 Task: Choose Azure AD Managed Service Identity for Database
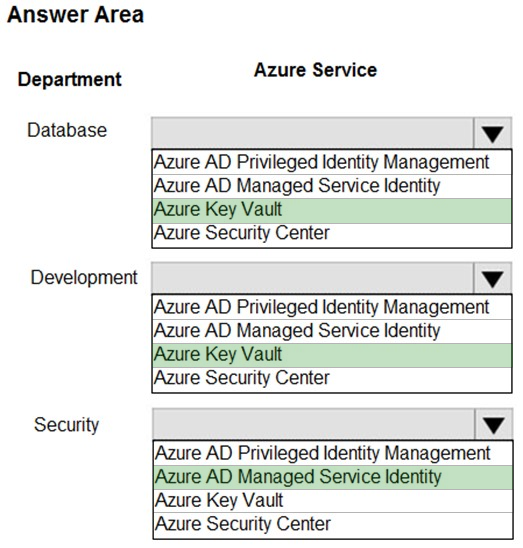click(332, 186)
